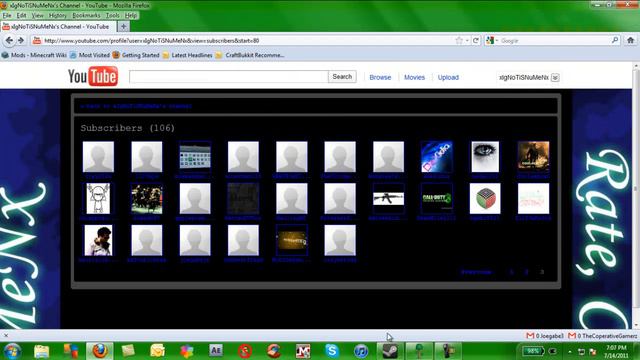Open subscriber with stick-figure drawing avatar
Screen dimensions: 640x360
coord(98,198)
